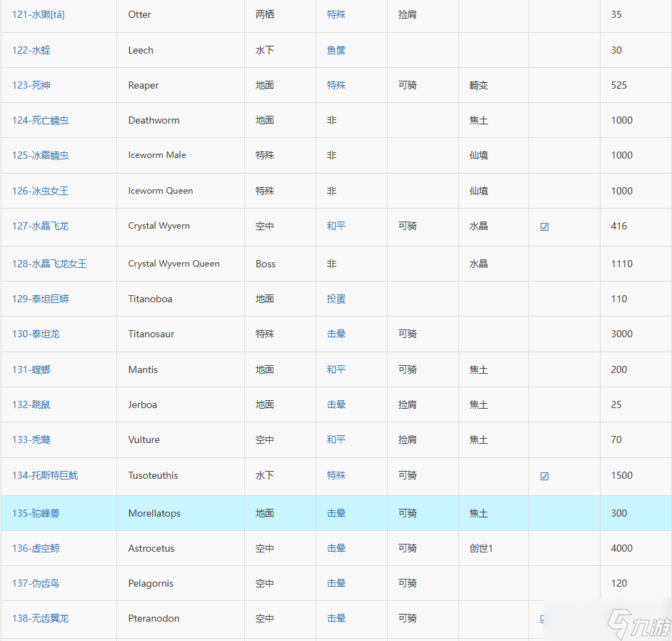Select the English name Iceworm Queen
The height and width of the screenshot is (641, 672).
pos(160,191)
